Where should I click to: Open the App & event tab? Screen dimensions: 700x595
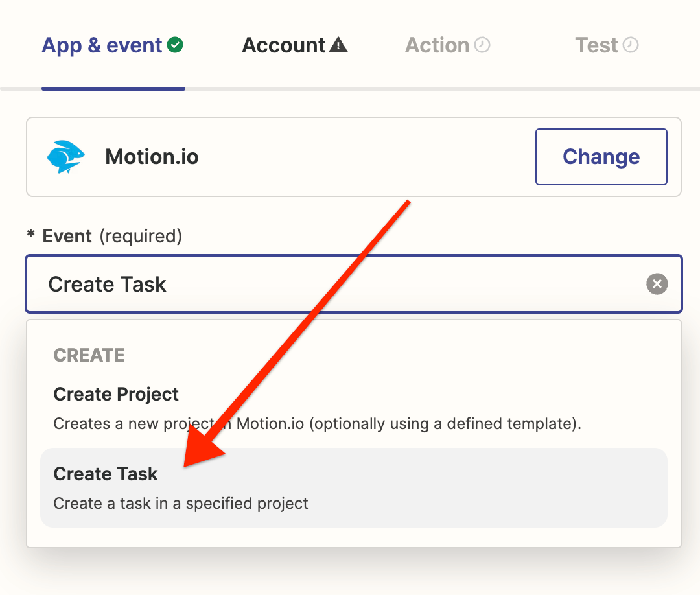coord(102,45)
